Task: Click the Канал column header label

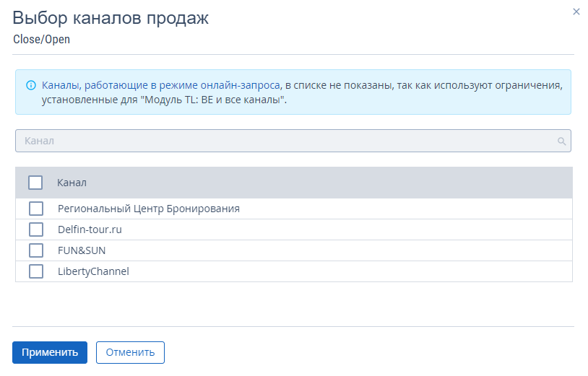Action: coord(72,183)
